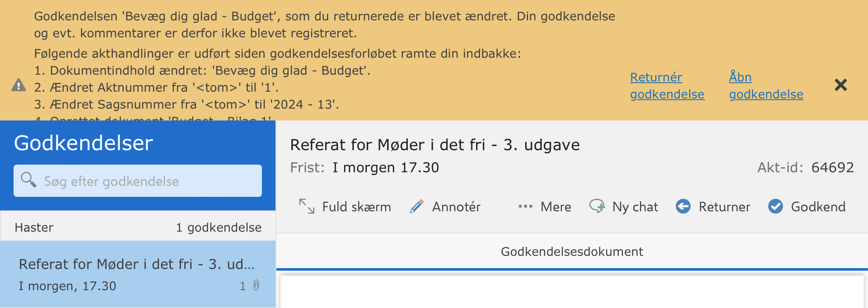This screenshot has height=308, width=868.
Task: Click the Godkend checkmark icon
Action: pyautogui.click(x=776, y=207)
